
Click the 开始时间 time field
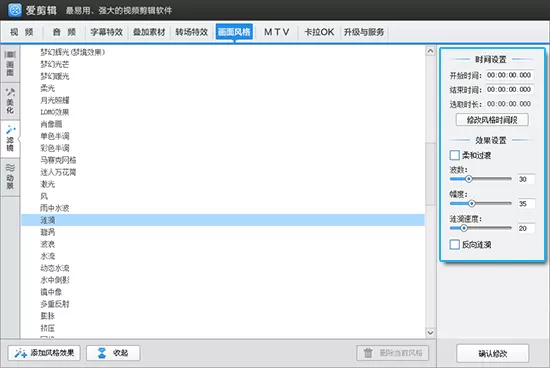pos(510,75)
